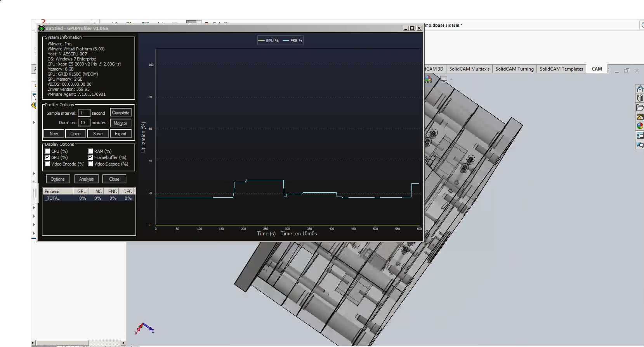644x347 pixels.
Task: Enable the Video Decode (%) checkbox
Action: (x=90, y=164)
